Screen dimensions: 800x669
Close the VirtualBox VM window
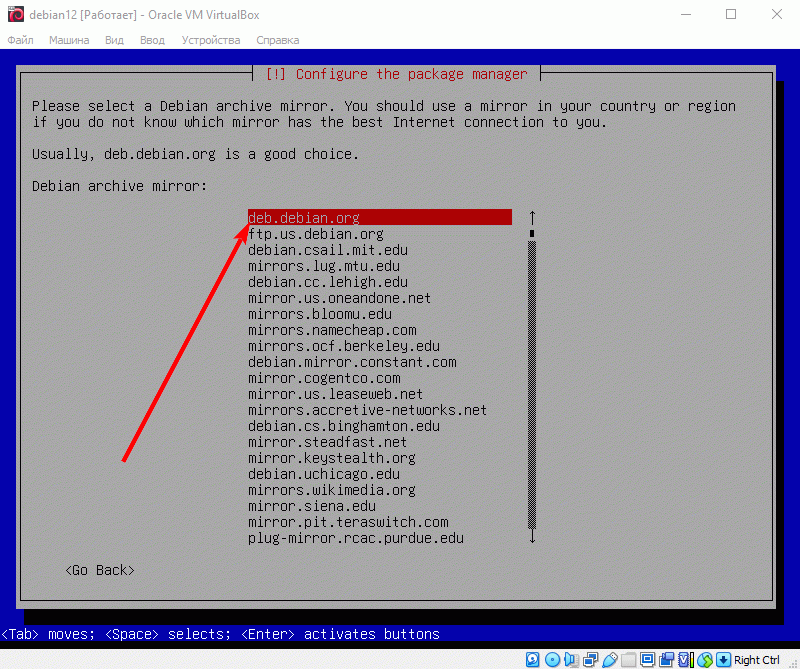(x=777, y=14)
